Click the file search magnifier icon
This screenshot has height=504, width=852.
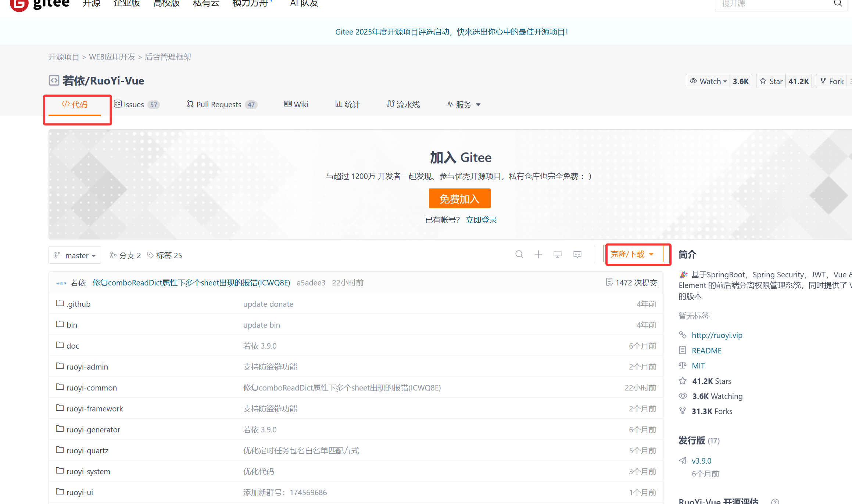point(519,254)
